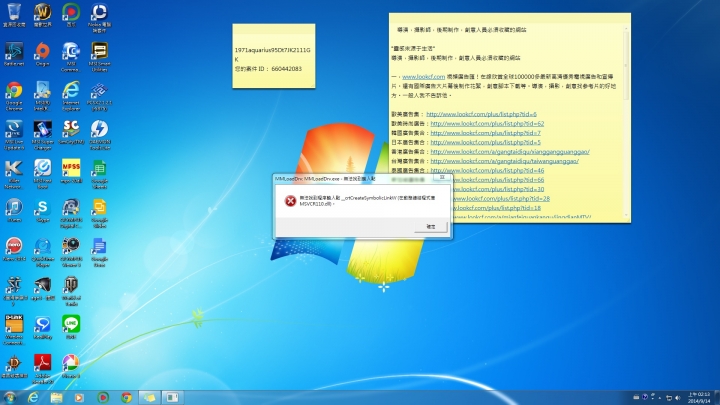Open D-Link Wireless Connection shortcut
This screenshot has width=720, height=405.
tap(14, 330)
